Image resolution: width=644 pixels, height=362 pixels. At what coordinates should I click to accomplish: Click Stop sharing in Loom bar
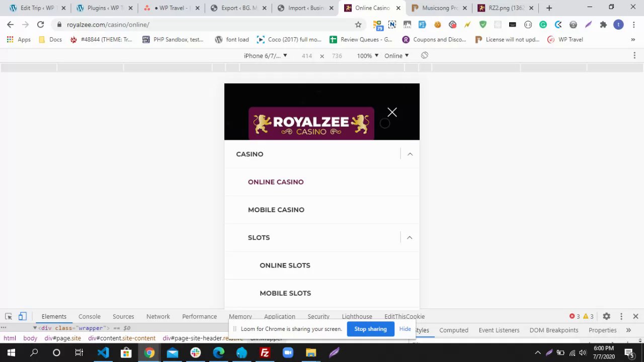[x=370, y=329]
